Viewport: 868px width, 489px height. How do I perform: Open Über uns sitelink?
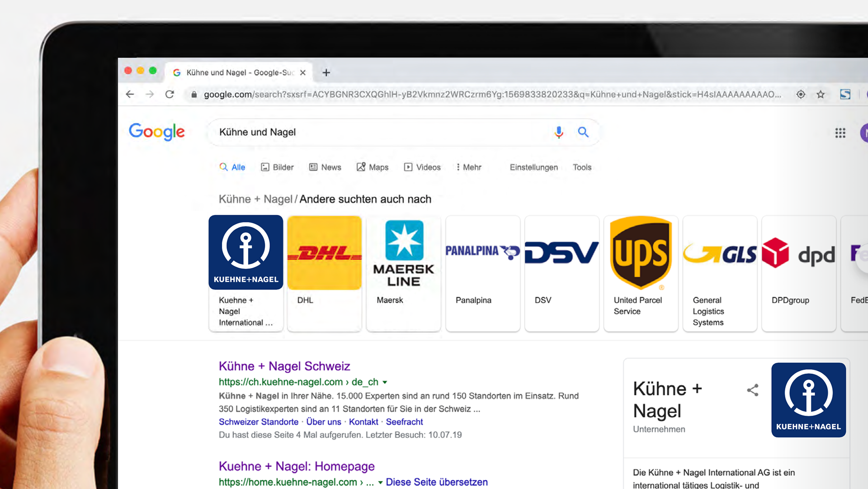point(324,422)
